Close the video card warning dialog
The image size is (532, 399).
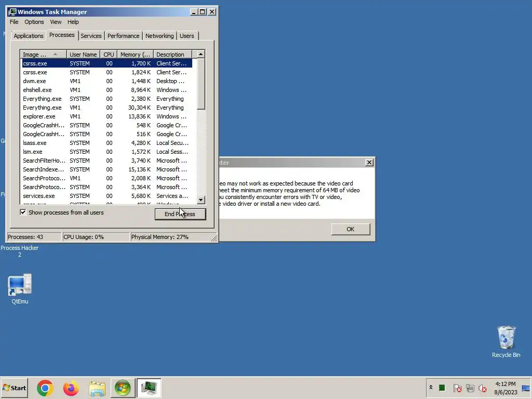pyautogui.click(x=369, y=163)
